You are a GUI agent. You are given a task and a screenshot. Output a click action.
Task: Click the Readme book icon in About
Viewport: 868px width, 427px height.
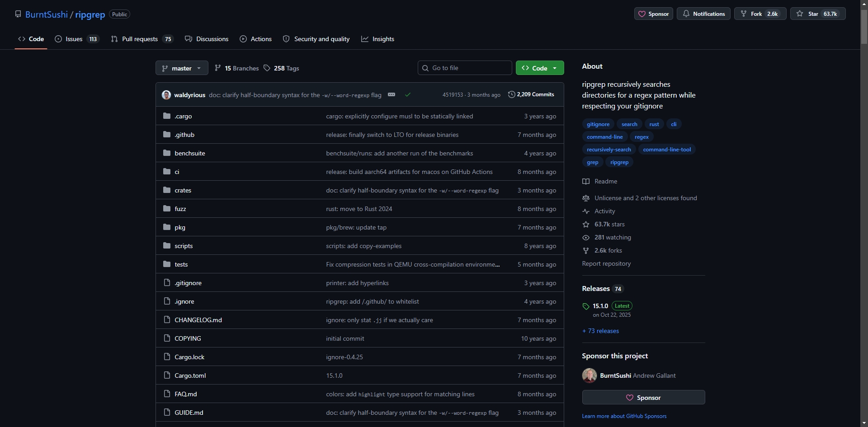(586, 182)
